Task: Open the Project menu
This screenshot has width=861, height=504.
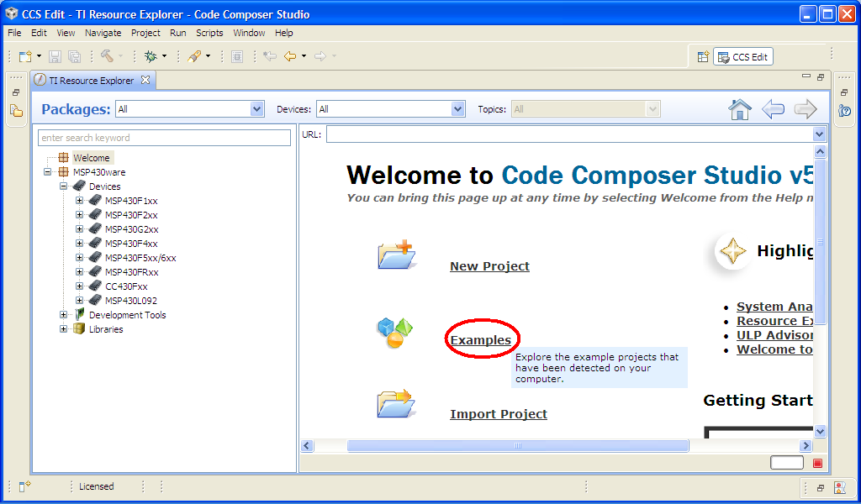Action: 145,33
